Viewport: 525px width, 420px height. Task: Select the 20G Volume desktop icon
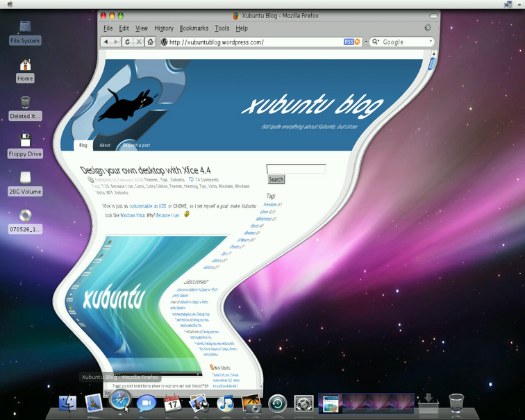point(25,184)
